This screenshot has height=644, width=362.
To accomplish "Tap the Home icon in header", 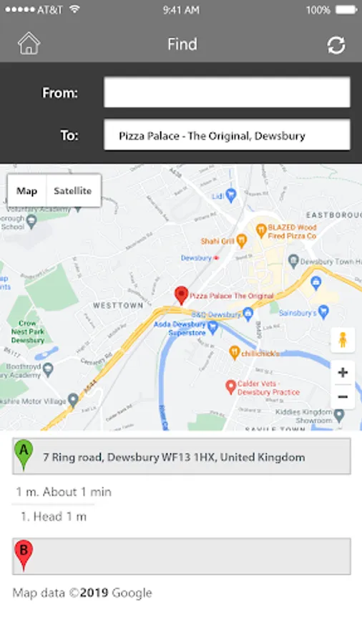I will (29, 44).
